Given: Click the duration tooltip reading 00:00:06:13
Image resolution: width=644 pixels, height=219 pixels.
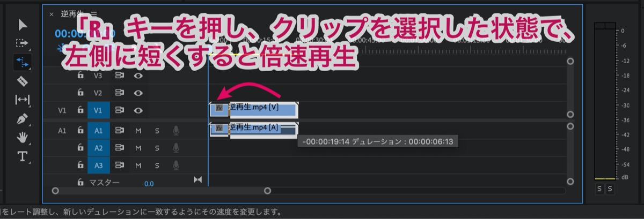Looking at the screenshot, I should coord(378,142).
